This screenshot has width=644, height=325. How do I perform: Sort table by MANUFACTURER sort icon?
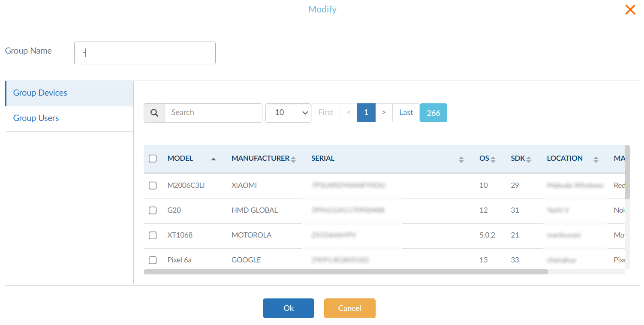coord(293,159)
